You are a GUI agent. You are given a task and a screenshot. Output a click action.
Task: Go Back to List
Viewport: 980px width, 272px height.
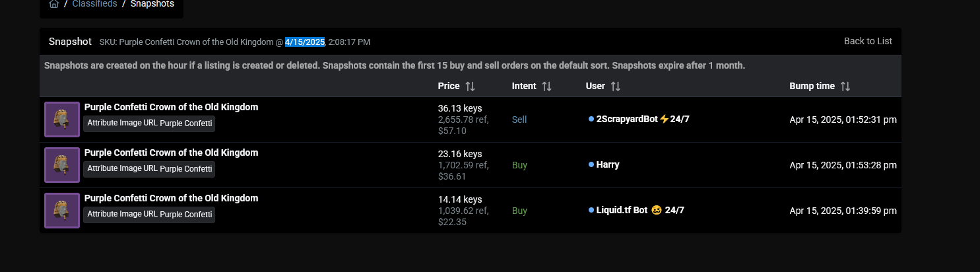pyautogui.click(x=868, y=41)
